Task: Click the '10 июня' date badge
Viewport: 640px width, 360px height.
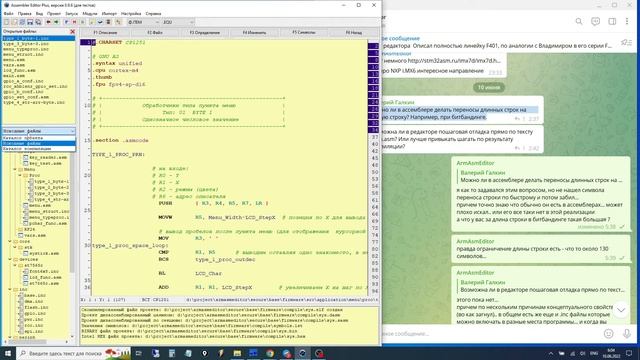Action: pos(489,87)
